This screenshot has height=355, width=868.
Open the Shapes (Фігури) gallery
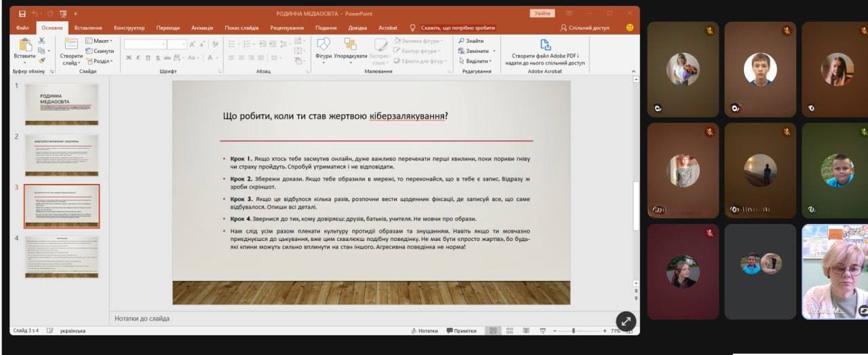pyautogui.click(x=323, y=48)
